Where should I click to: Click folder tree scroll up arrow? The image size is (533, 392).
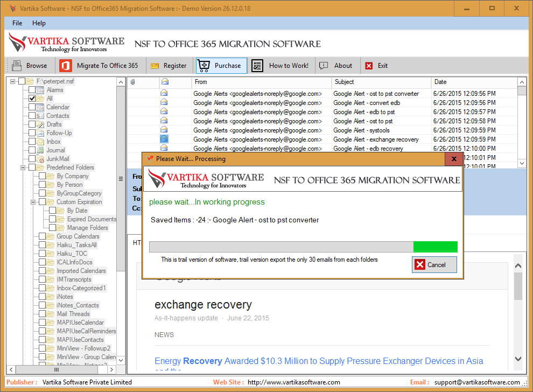pyautogui.click(x=121, y=82)
